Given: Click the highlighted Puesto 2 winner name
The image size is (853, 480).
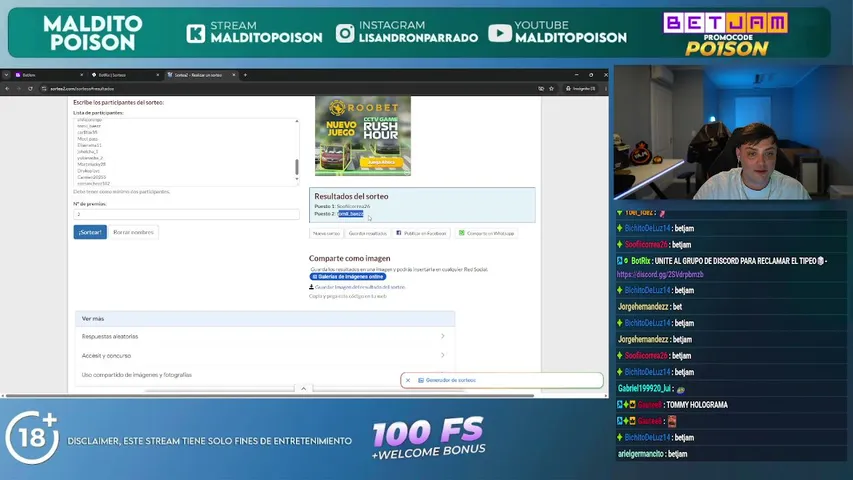Looking at the screenshot, I should (350, 214).
